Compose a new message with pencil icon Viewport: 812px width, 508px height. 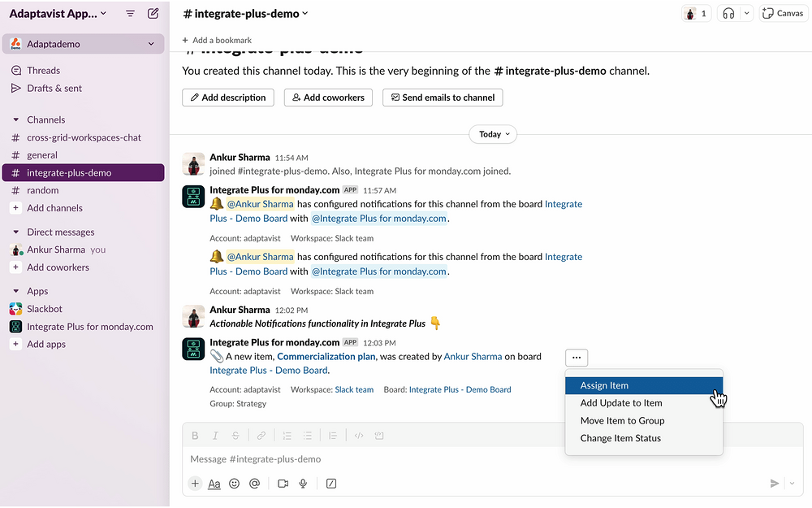(x=153, y=14)
